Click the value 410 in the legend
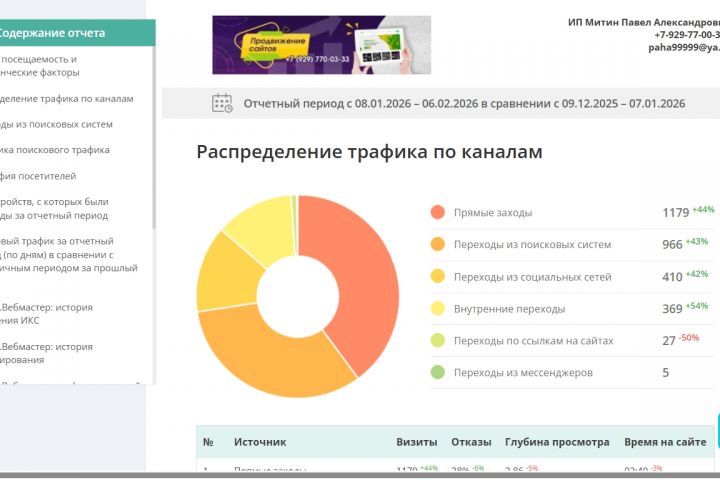Screen dimensions: 720x480 point(672,277)
